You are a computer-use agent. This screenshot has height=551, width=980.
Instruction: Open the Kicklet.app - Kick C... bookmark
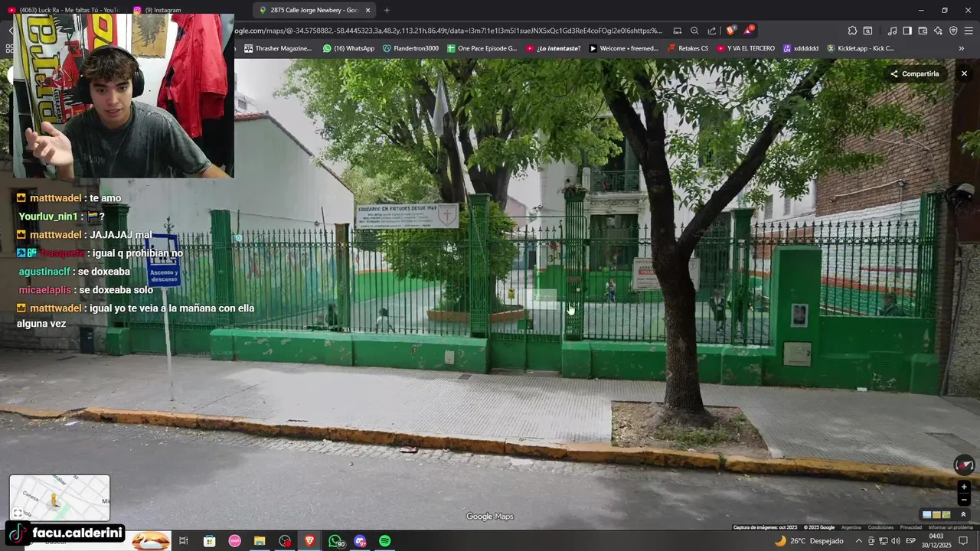click(x=860, y=48)
